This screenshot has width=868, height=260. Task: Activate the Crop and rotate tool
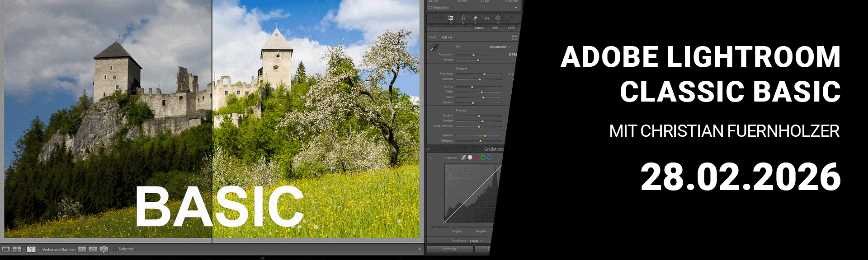click(463, 18)
